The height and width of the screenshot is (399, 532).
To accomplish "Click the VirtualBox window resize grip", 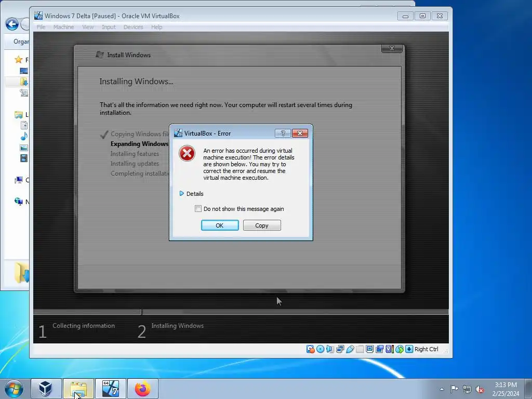I will [445, 351].
